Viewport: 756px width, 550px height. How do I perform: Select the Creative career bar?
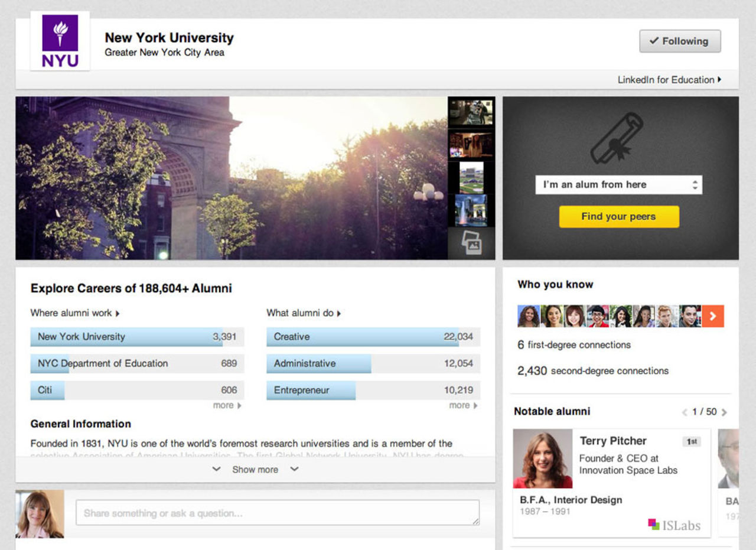[373, 337]
